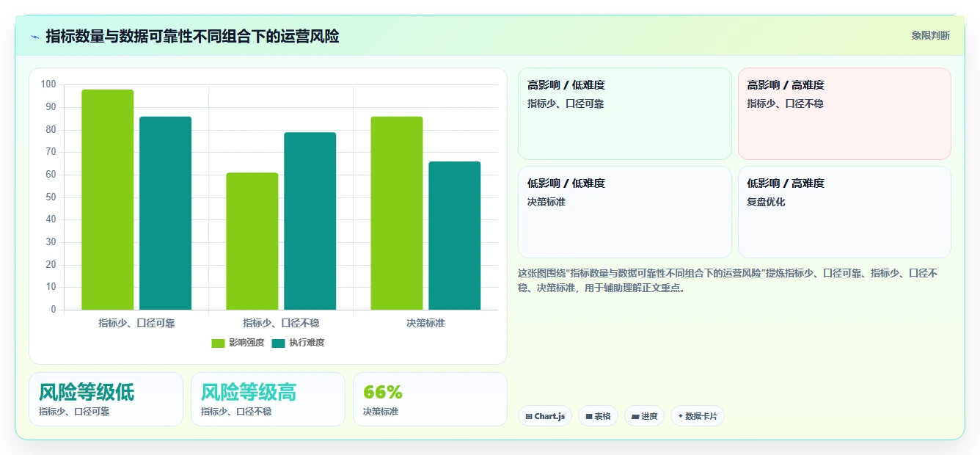
Task: Click the 数据卡片 tag pill
Action: coord(697,416)
